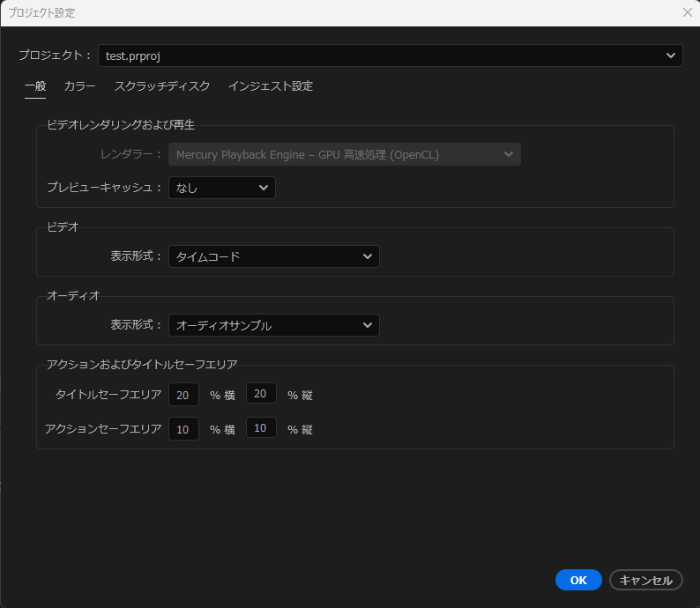Open the スクラッチディスク tab
This screenshot has height=608, width=700.
(162, 86)
